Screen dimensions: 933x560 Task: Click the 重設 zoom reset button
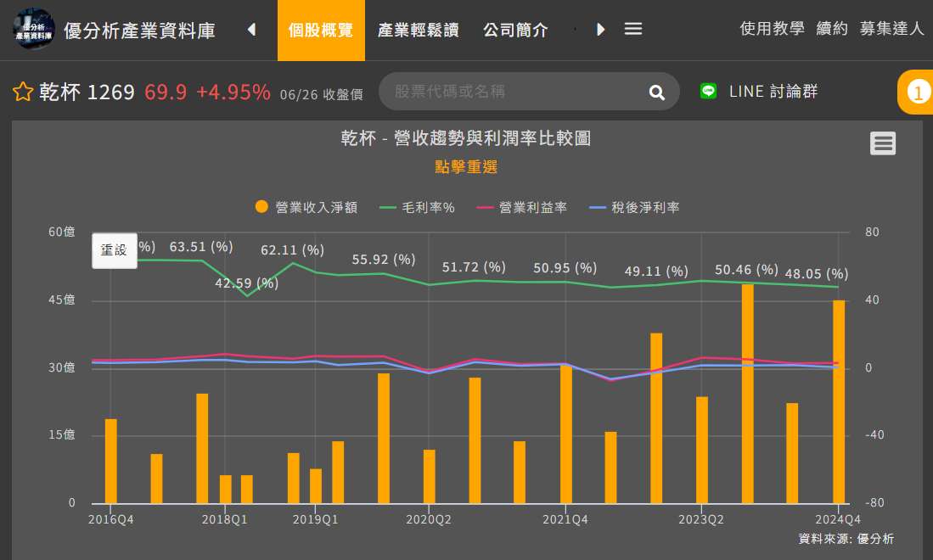pyautogui.click(x=115, y=250)
